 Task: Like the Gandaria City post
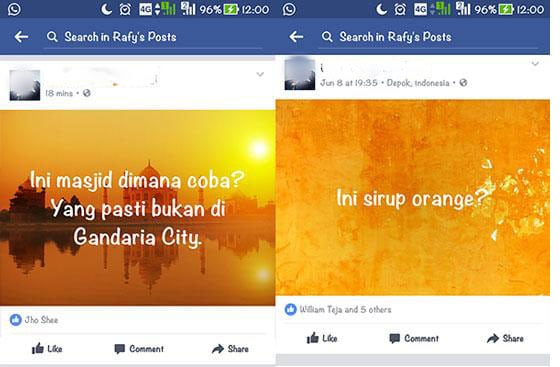tap(47, 348)
